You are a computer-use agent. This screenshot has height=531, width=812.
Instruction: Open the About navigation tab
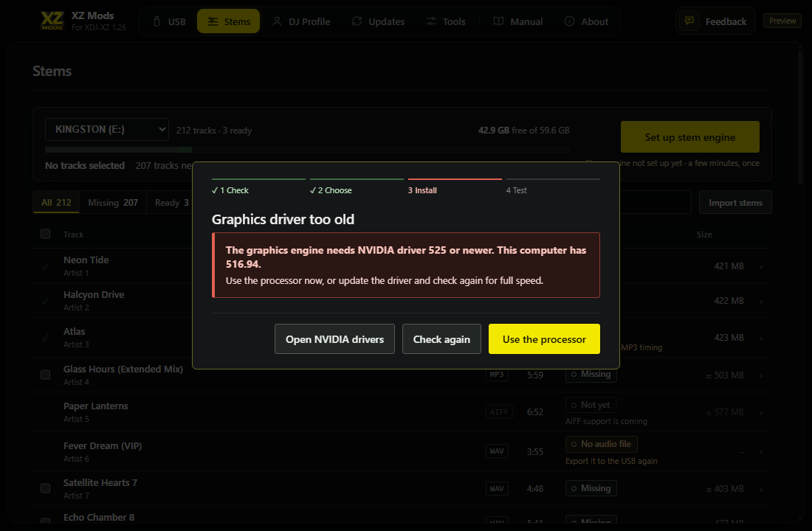point(586,21)
